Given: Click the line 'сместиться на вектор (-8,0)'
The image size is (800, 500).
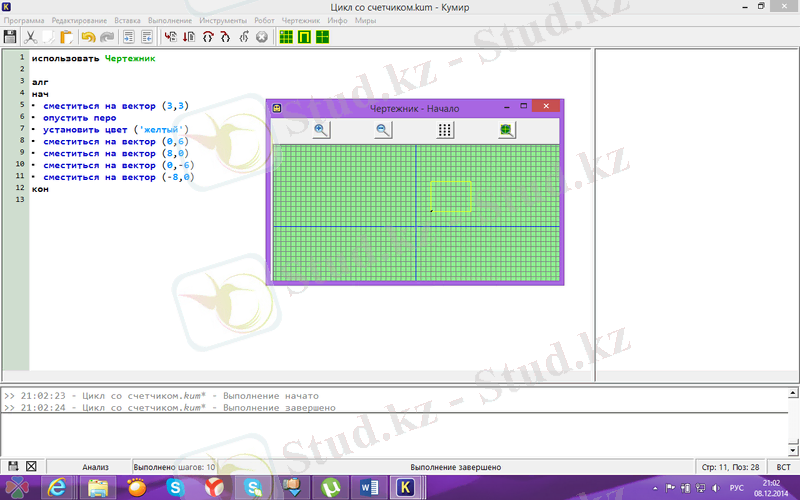Looking at the screenshot, I should coord(119,177).
